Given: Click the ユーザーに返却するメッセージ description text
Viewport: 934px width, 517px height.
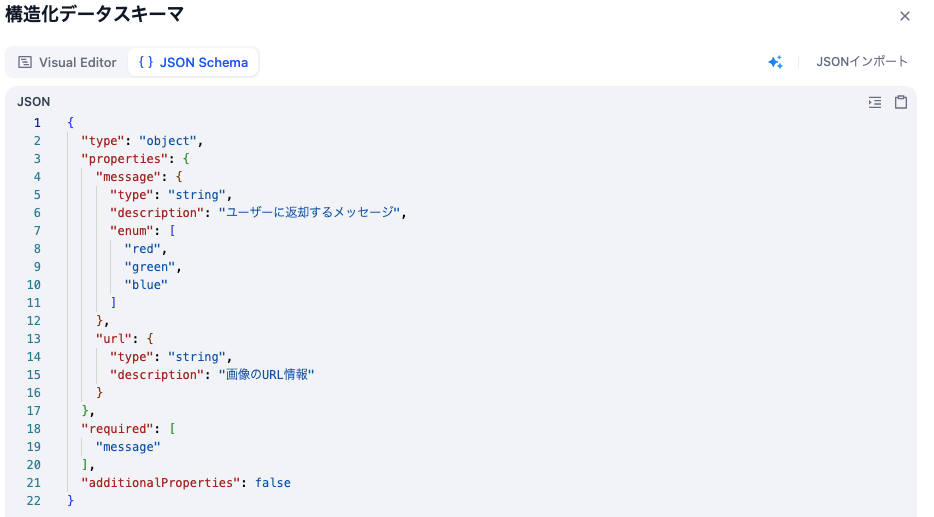Looking at the screenshot, I should [309, 213].
